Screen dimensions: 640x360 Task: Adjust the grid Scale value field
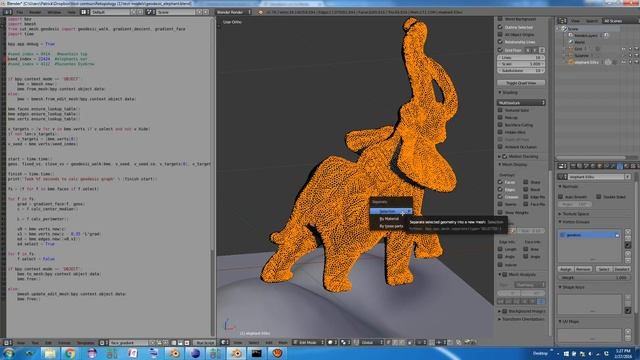click(x=521, y=64)
